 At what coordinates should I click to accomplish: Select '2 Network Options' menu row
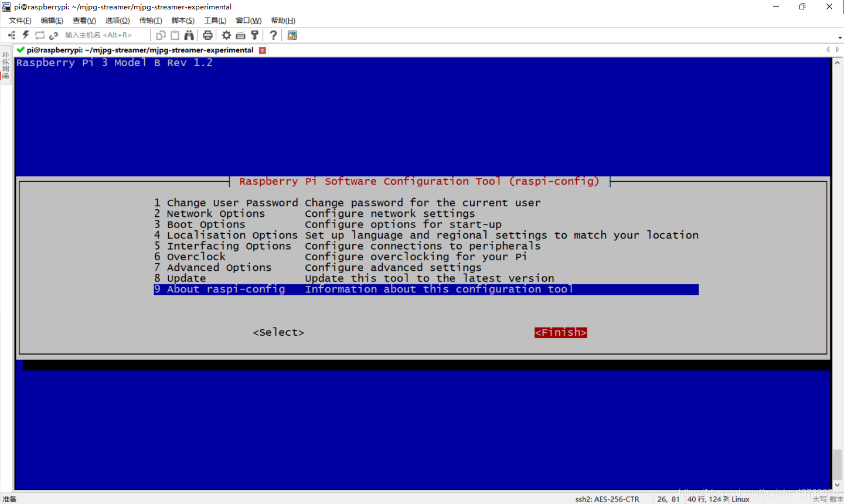click(426, 214)
